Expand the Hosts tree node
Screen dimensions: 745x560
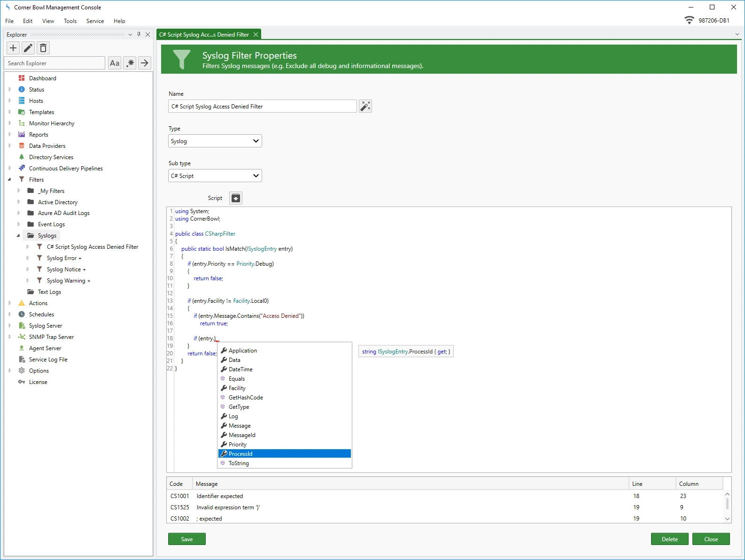(9, 100)
